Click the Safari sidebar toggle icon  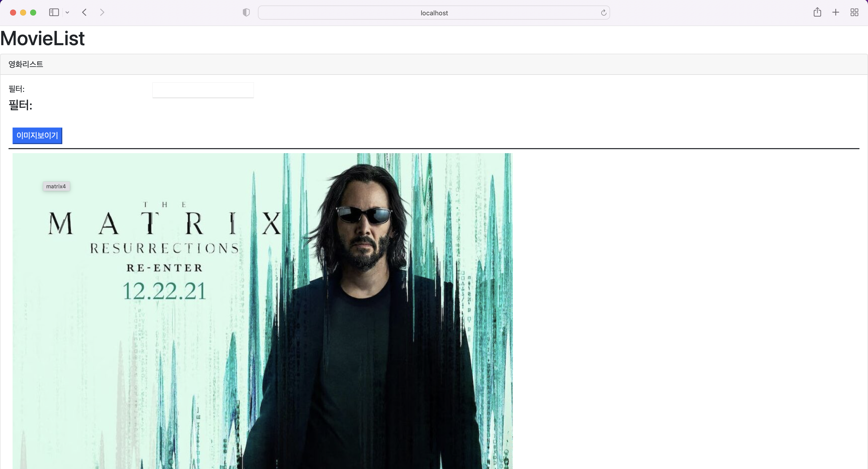click(54, 13)
